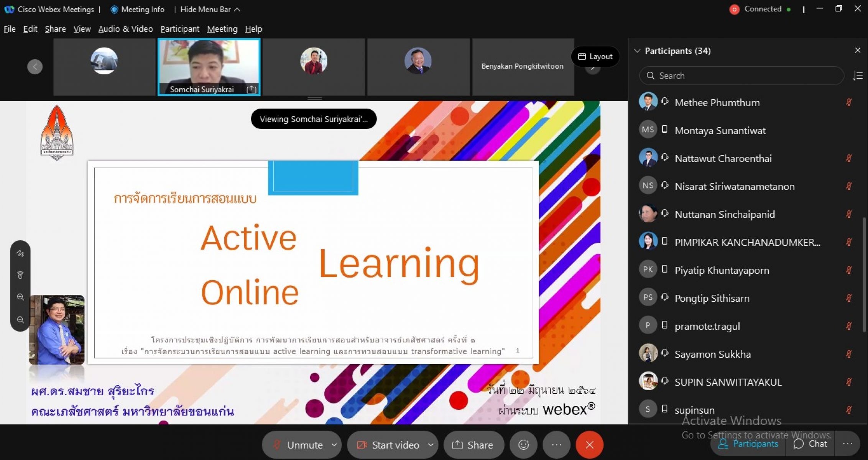Open the annotate tool in left toolbar

(20, 253)
